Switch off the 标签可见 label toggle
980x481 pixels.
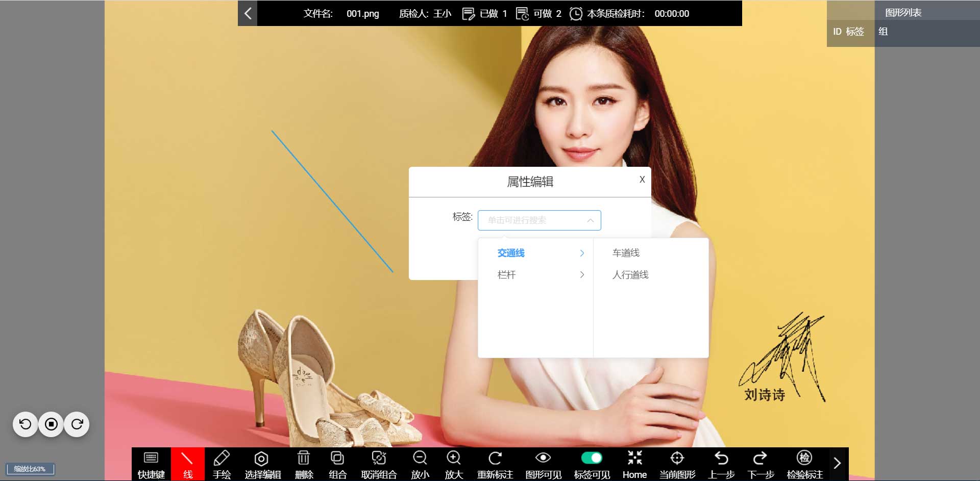point(592,458)
